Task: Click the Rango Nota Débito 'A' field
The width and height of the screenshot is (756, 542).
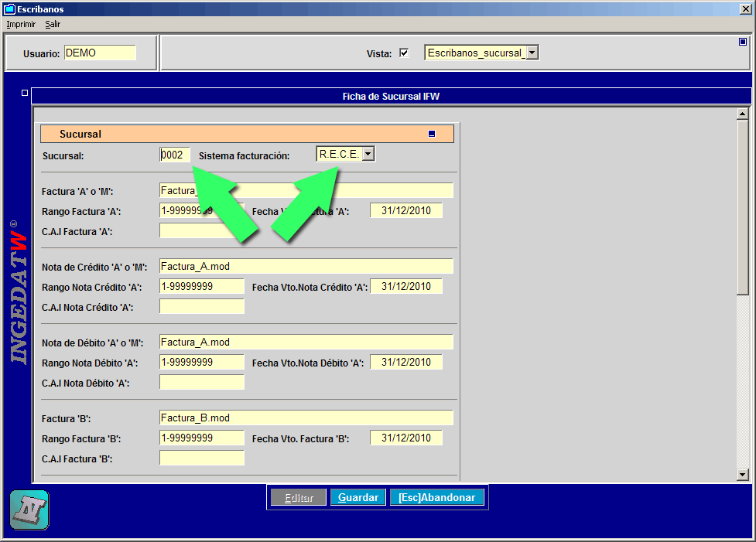Action: tap(202, 363)
